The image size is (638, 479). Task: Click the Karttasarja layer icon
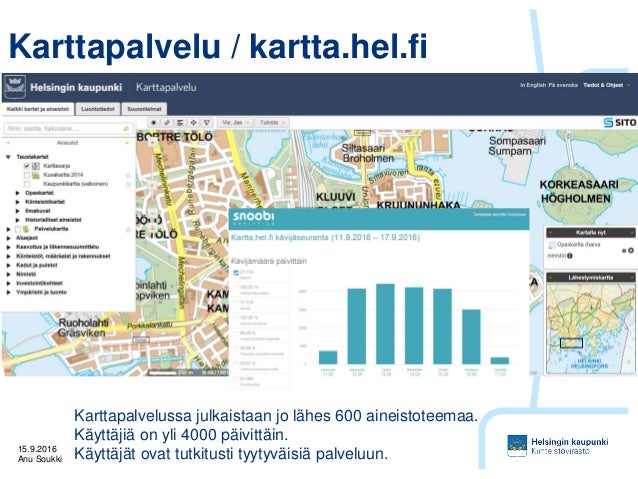point(36,166)
